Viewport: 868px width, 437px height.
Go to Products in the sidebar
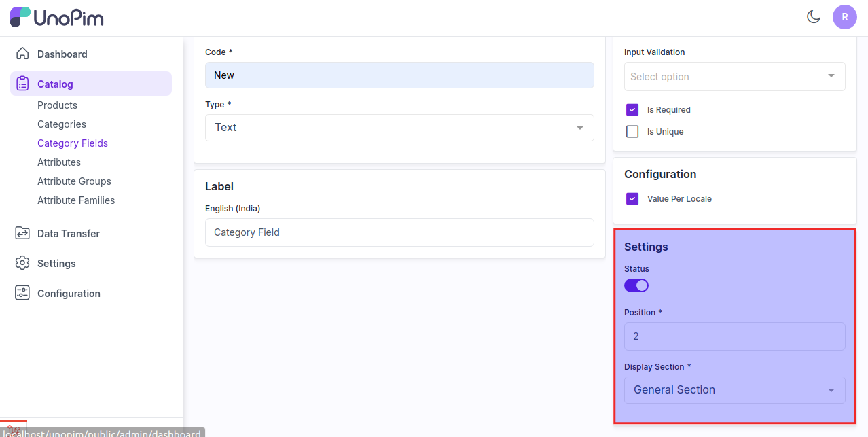[57, 105]
